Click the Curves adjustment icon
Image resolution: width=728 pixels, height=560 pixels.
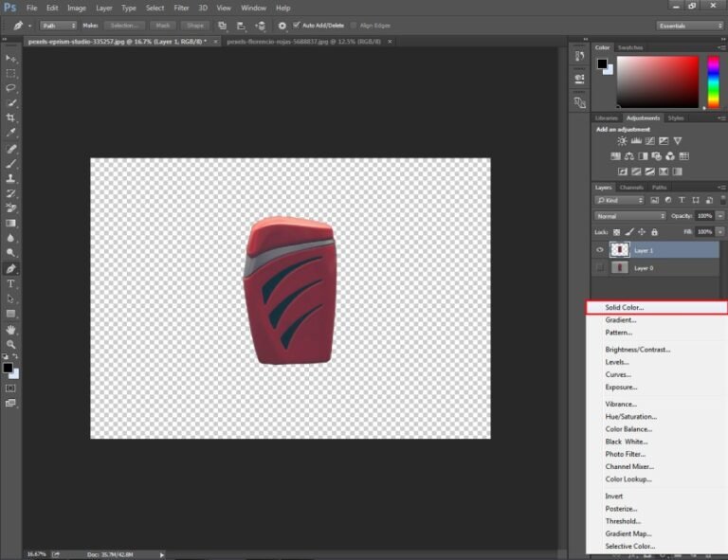(x=650, y=140)
